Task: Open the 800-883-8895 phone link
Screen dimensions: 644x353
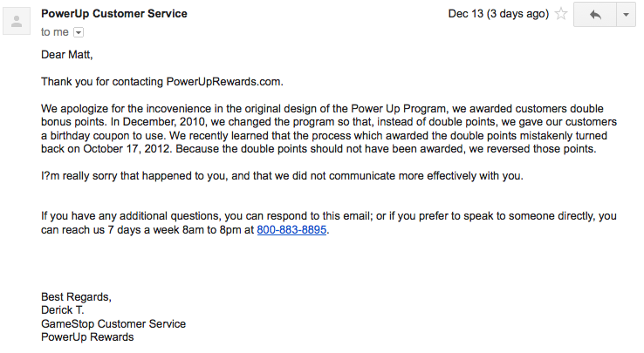Action: click(x=291, y=230)
